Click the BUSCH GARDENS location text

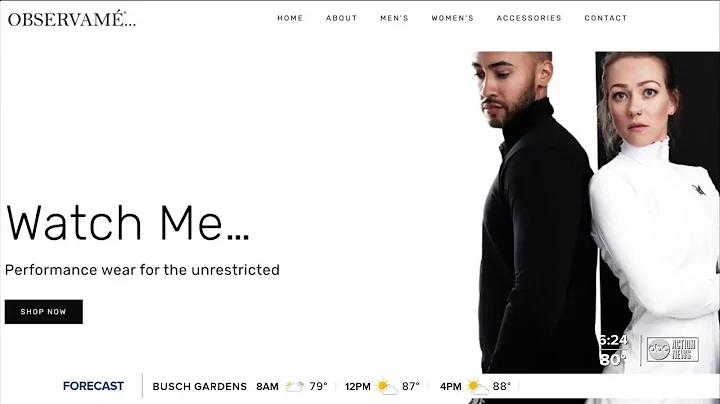200,387
